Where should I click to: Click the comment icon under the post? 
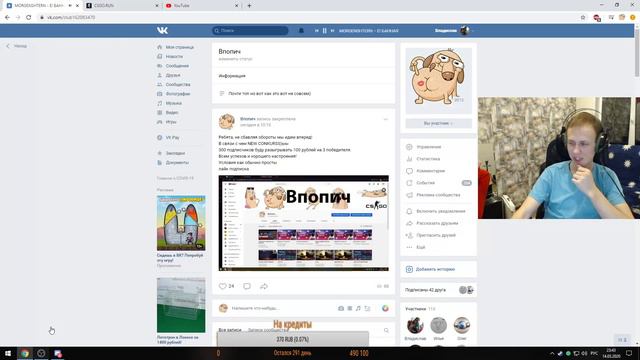tap(247, 286)
